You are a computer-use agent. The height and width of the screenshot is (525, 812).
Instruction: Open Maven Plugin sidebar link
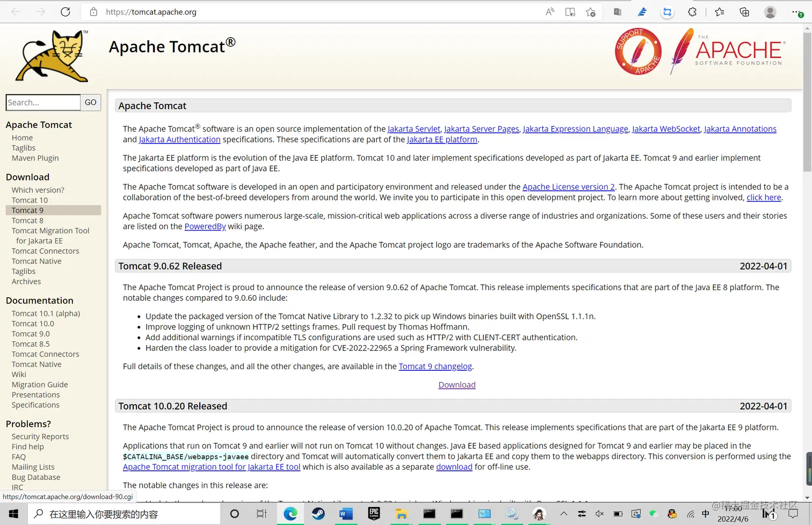tap(35, 158)
